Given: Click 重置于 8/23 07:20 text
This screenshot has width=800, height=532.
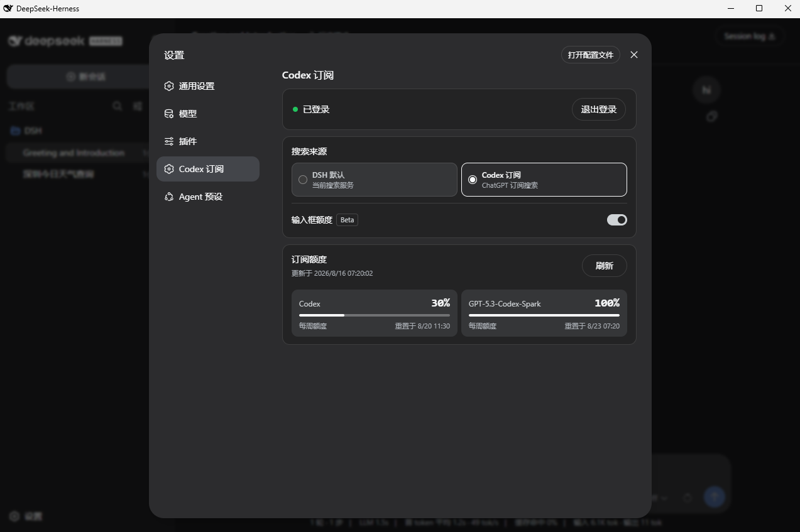Looking at the screenshot, I should 592,326.
